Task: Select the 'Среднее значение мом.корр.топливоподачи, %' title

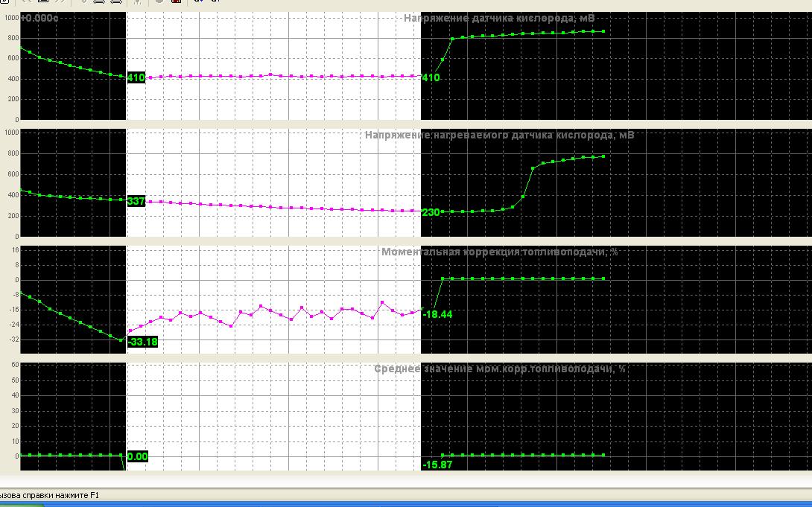Action: point(499,369)
